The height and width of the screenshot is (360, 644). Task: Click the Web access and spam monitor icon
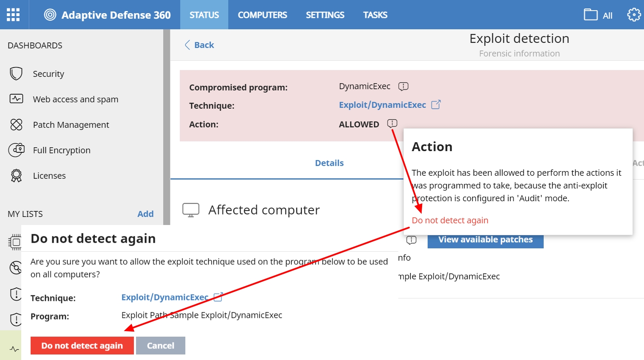point(16,99)
